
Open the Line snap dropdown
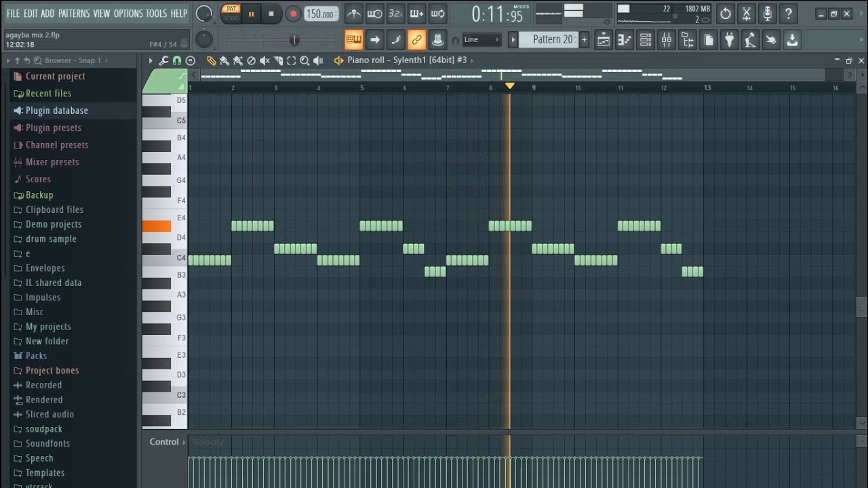coord(481,40)
